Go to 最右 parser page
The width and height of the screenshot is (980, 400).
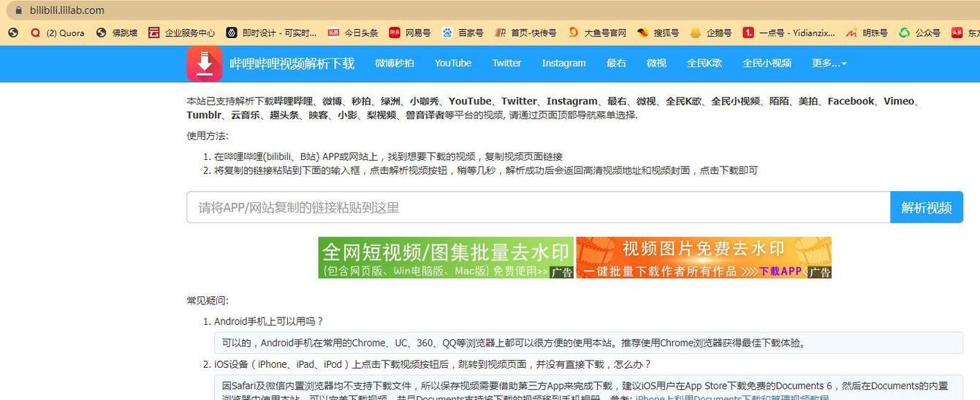point(616,64)
